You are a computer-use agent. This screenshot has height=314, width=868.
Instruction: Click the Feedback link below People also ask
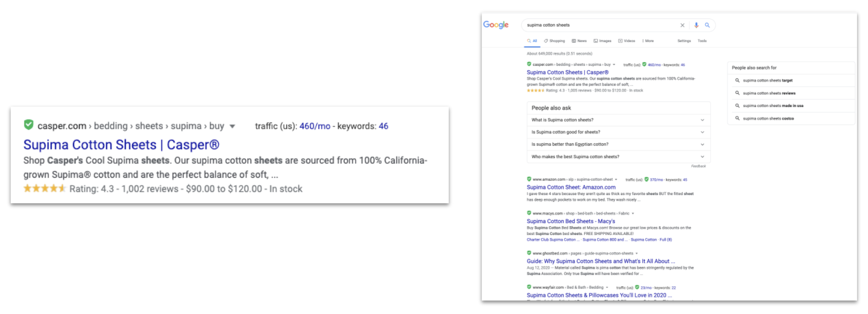(699, 166)
